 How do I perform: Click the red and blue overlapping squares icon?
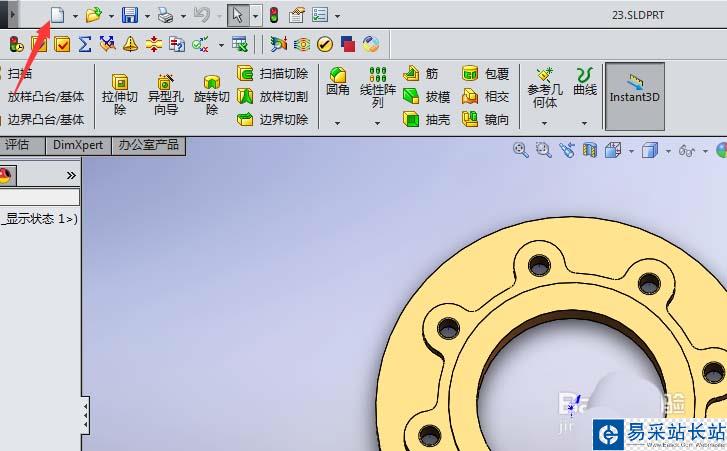click(x=348, y=44)
